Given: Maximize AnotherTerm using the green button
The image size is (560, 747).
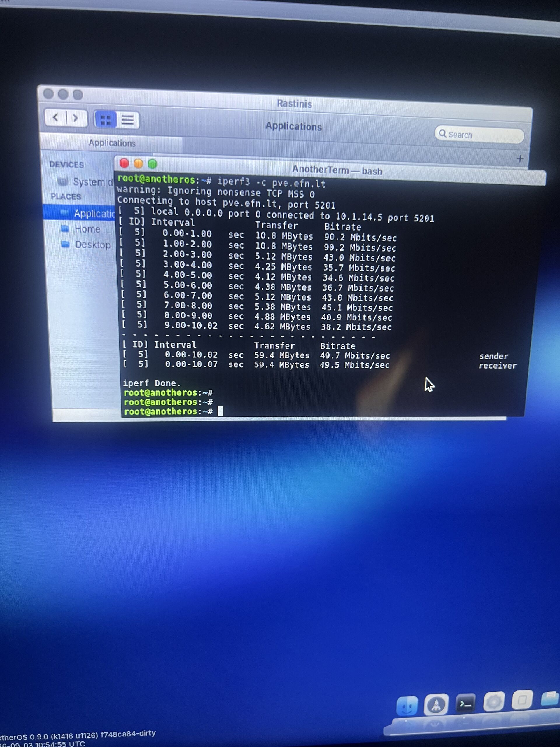Looking at the screenshot, I should click(153, 164).
